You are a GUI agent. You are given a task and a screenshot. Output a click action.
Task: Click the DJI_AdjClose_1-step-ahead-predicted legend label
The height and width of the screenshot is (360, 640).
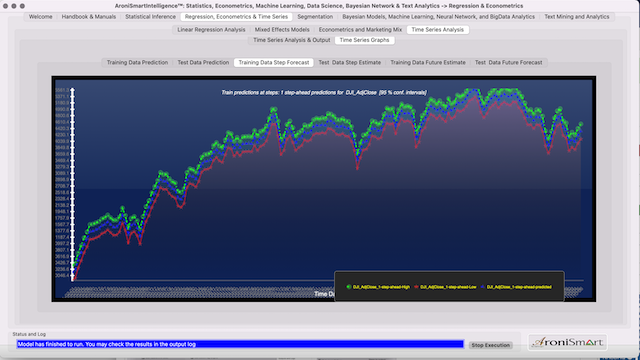[x=519, y=287]
